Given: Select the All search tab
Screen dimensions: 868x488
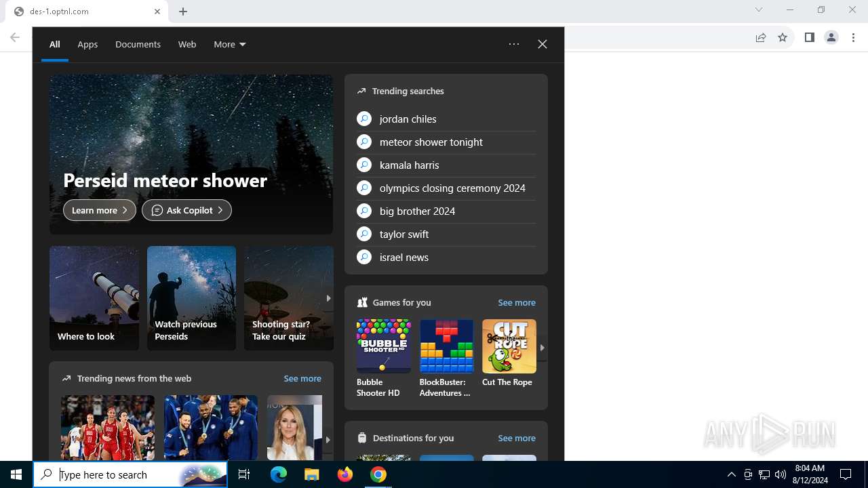Looking at the screenshot, I should click(55, 44).
